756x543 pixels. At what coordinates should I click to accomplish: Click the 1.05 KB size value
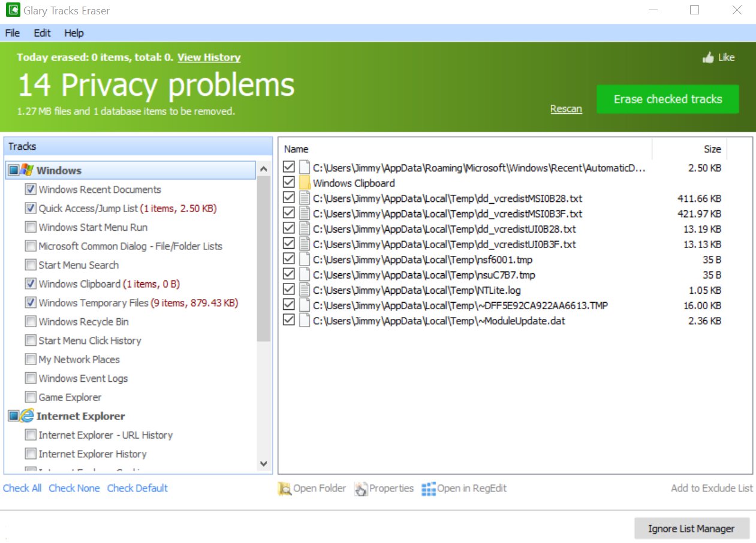click(704, 290)
